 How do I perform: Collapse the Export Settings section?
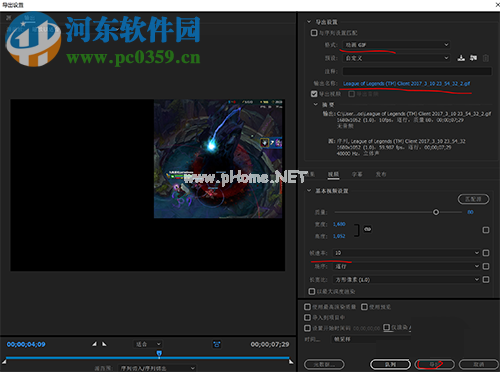tap(309, 22)
